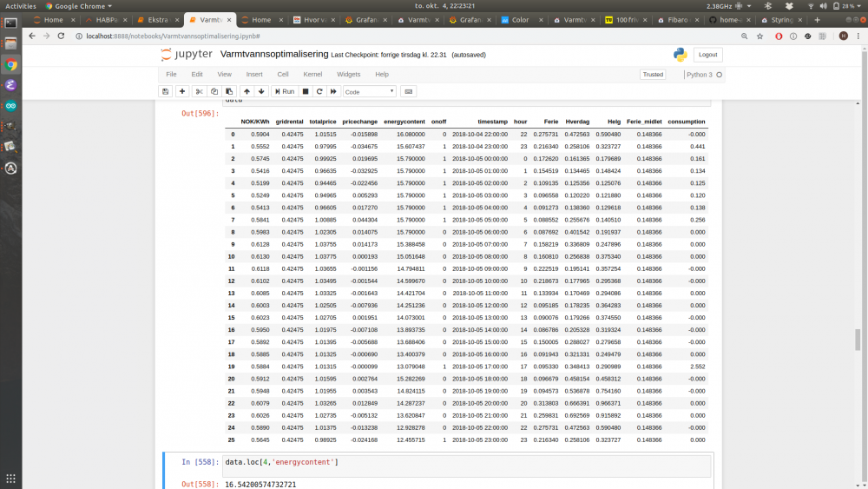Open Emacs from the Ubuntu dock
The height and width of the screenshot is (489, 868).
(x=10, y=85)
